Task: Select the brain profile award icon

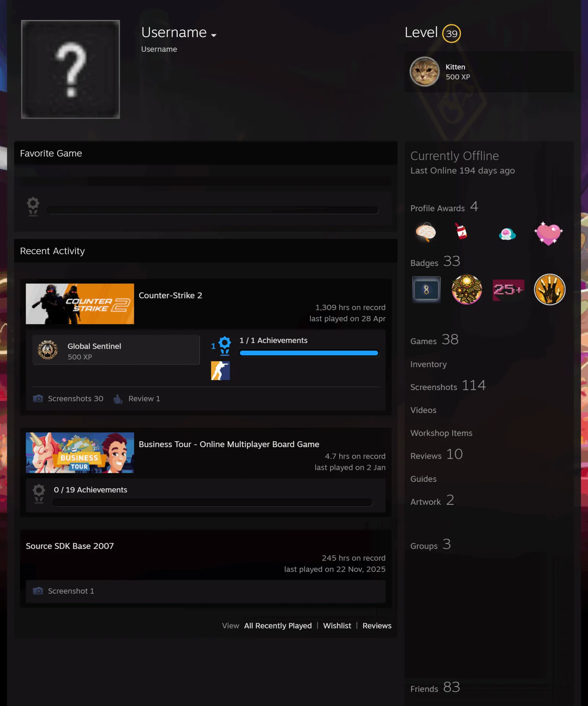Action: (426, 232)
